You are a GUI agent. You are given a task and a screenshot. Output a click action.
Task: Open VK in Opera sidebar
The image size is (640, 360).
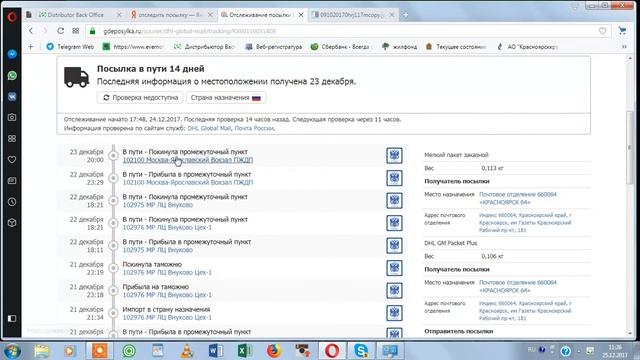point(12,97)
